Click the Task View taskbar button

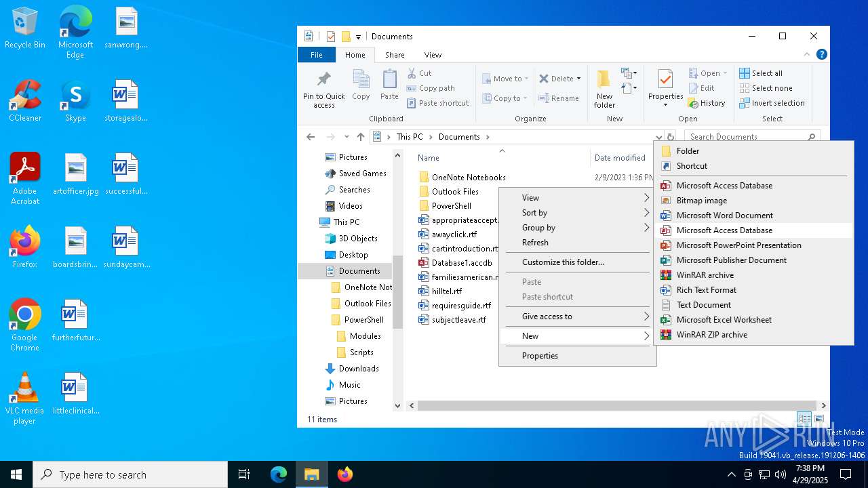coord(244,474)
